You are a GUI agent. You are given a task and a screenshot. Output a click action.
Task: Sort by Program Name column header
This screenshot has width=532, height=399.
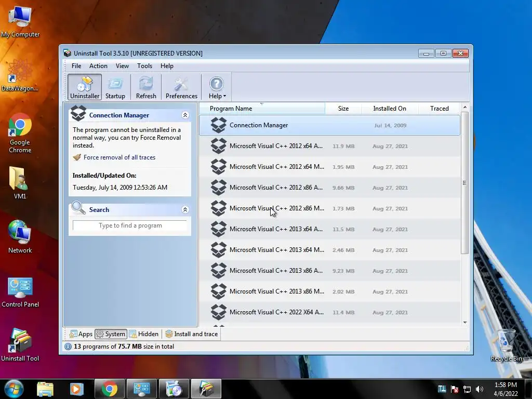262,109
